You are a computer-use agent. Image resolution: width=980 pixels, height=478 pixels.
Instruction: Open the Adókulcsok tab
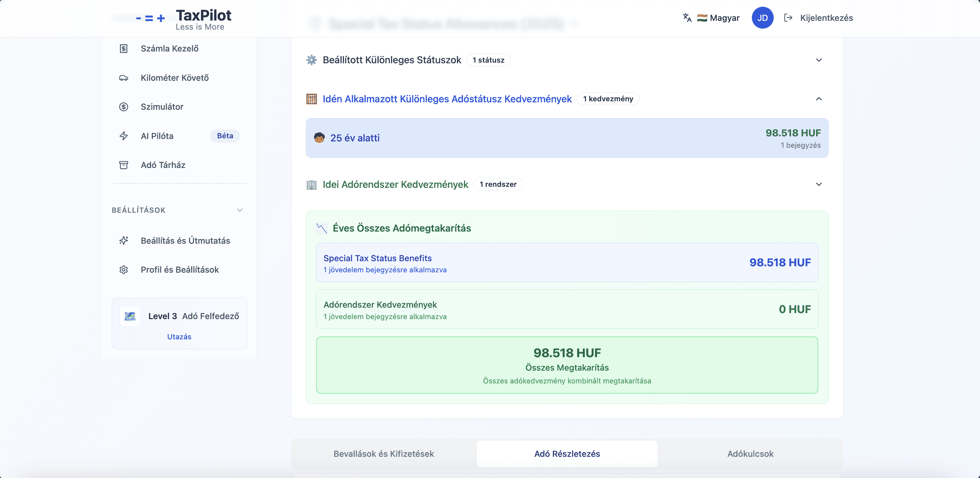pos(750,454)
